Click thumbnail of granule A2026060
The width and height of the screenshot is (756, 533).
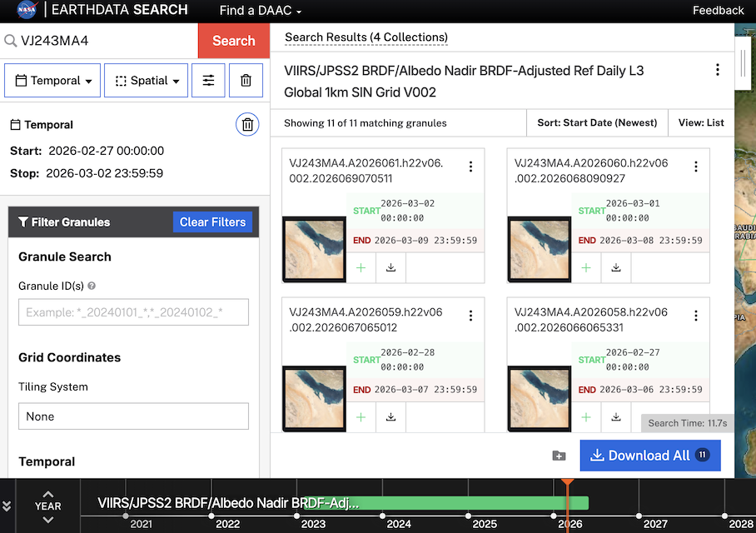click(540, 249)
